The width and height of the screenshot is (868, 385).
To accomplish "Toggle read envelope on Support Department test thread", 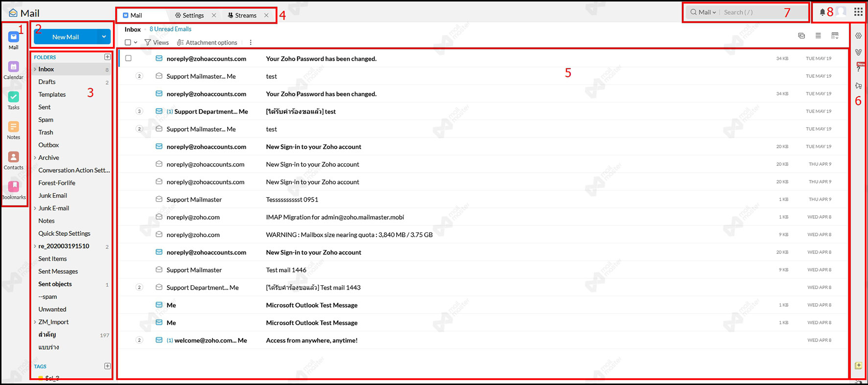I will [x=159, y=111].
